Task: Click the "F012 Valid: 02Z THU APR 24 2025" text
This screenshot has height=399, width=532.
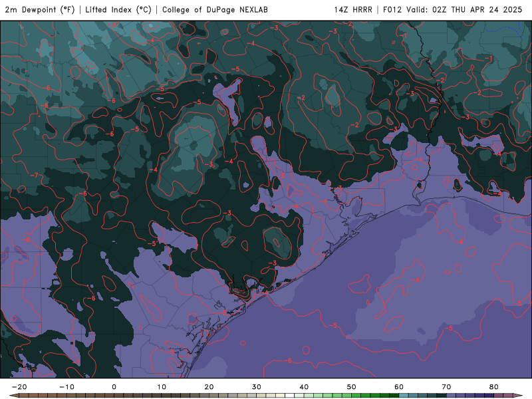Action: (x=453, y=9)
